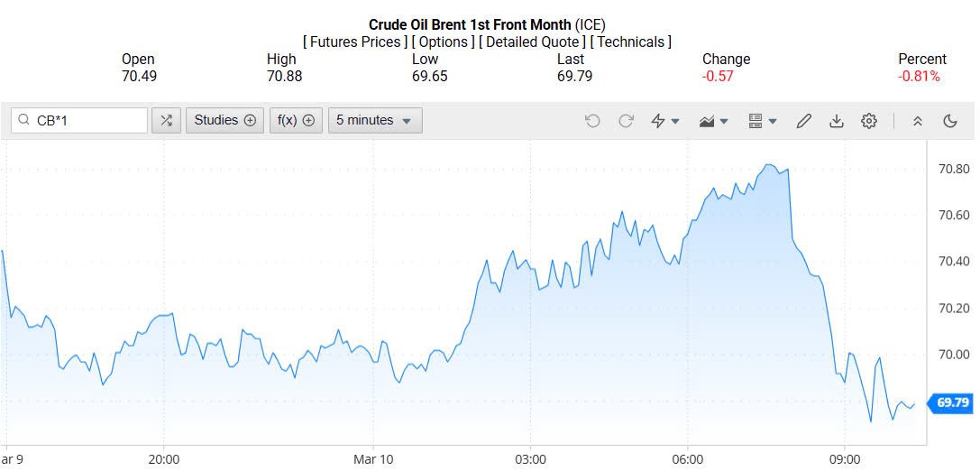This screenshot has width=980, height=471.
Task: Open the Technicals link
Action: (x=630, y=42)
